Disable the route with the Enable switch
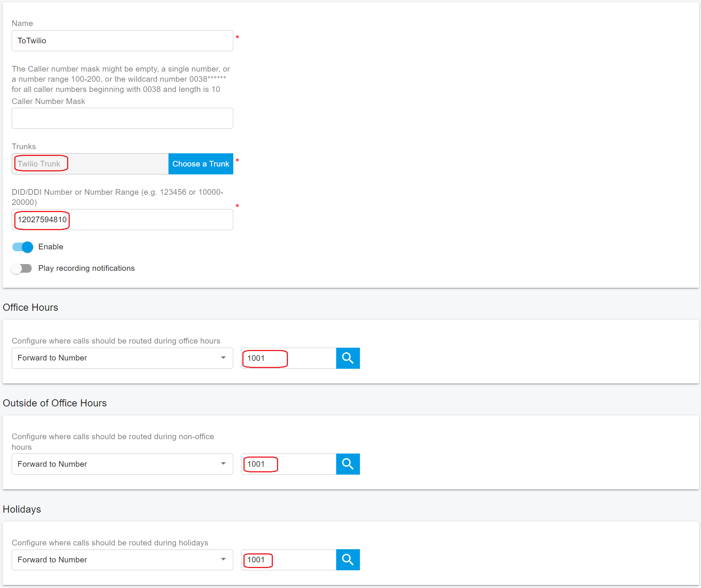The width and height of the screenshot is (701, 588). point(23,247)
